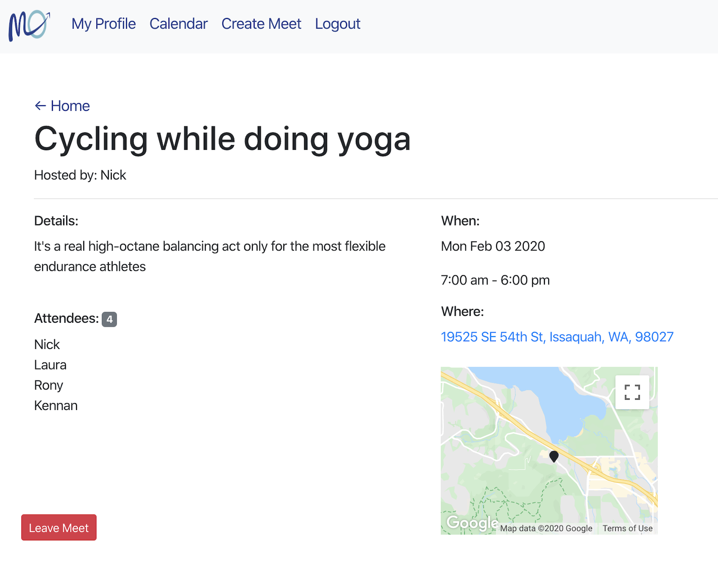Click attendee name Rony
Image resolution: width=718 pixels, height=588 pixels.
point(49,386)
